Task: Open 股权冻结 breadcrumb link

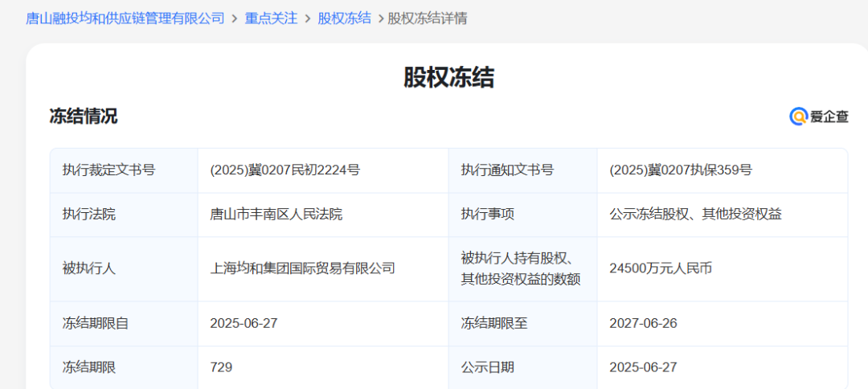Action: click(344, 18)
